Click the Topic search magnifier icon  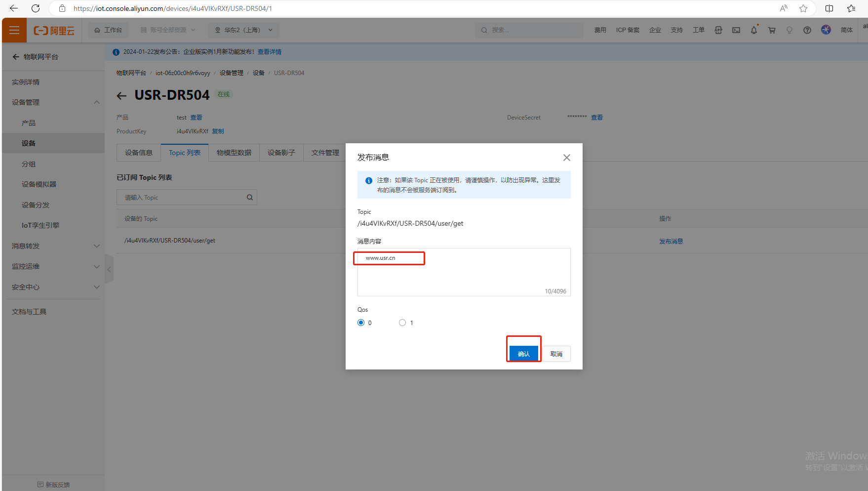(250, 198)
